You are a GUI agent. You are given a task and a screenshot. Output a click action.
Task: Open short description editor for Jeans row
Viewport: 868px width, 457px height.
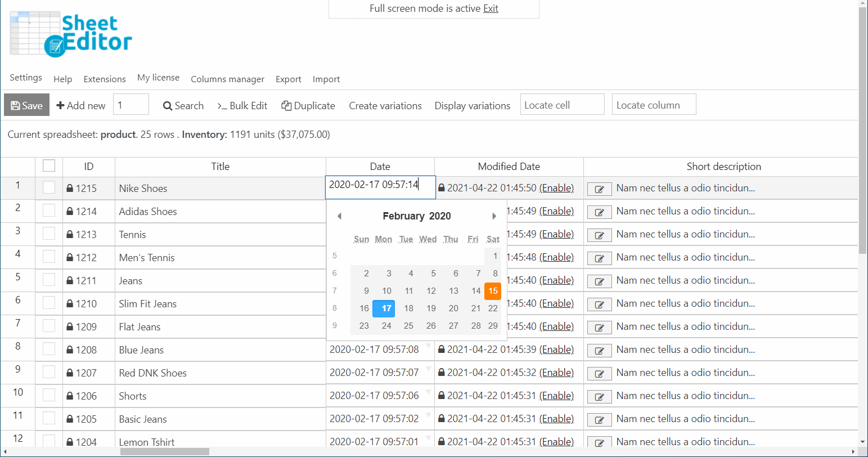point(600,281)
